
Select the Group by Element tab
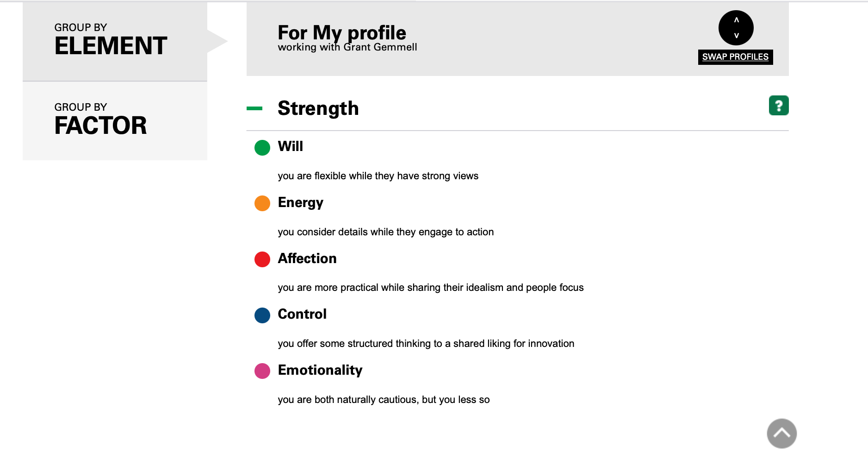[x=115, y=41]
